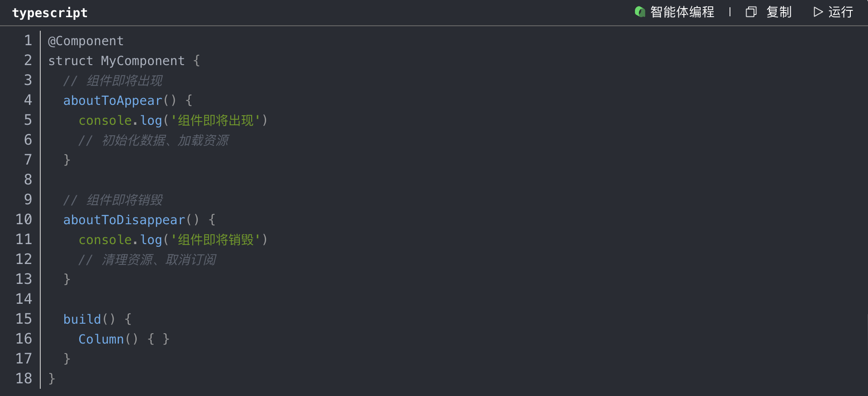Screen dimensions: 868x396
Task: Click the typescript language label
Action: point(50,13)
